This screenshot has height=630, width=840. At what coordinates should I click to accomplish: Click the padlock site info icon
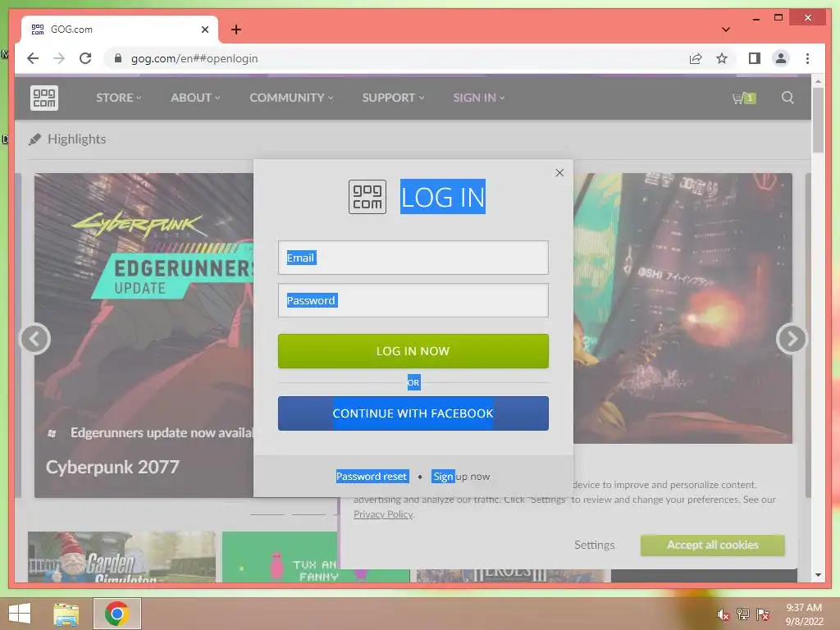coord(118,58)
